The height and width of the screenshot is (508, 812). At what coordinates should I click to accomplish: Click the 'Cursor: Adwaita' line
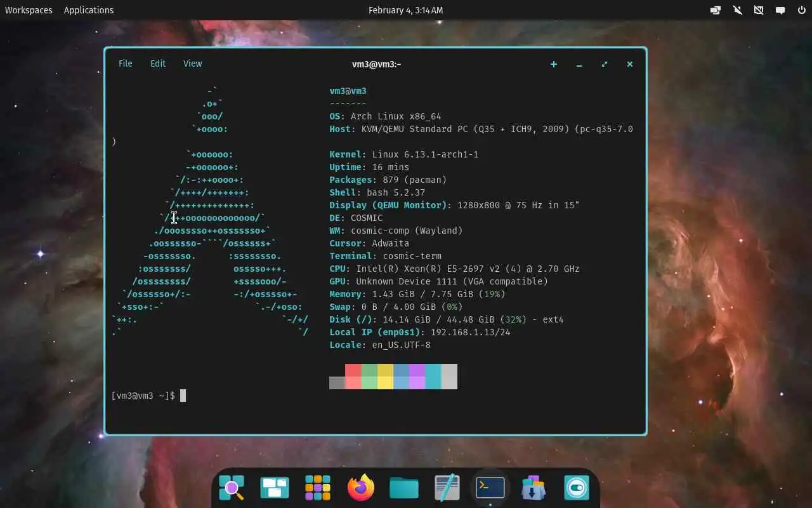[x=369, y=243]
